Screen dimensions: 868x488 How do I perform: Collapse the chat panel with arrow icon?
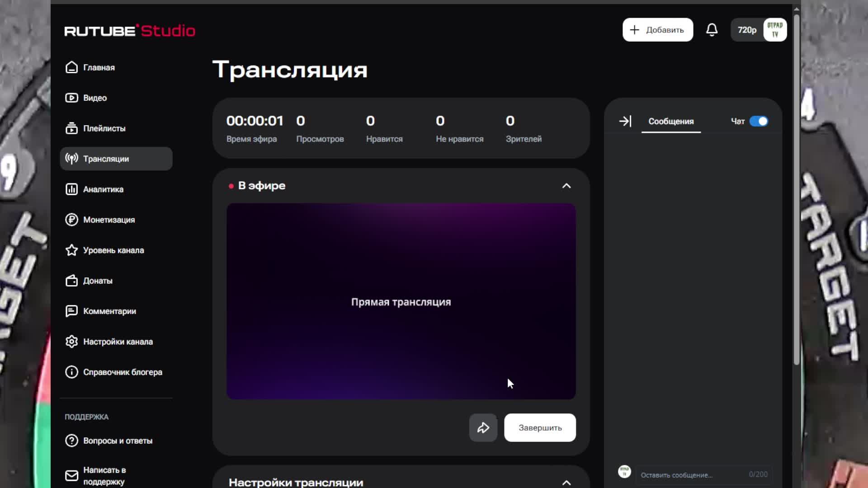(625, 121)
